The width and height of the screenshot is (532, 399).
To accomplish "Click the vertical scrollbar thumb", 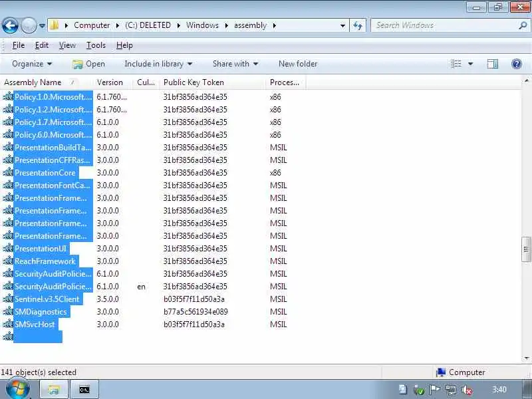I will (x=526, y=249).
